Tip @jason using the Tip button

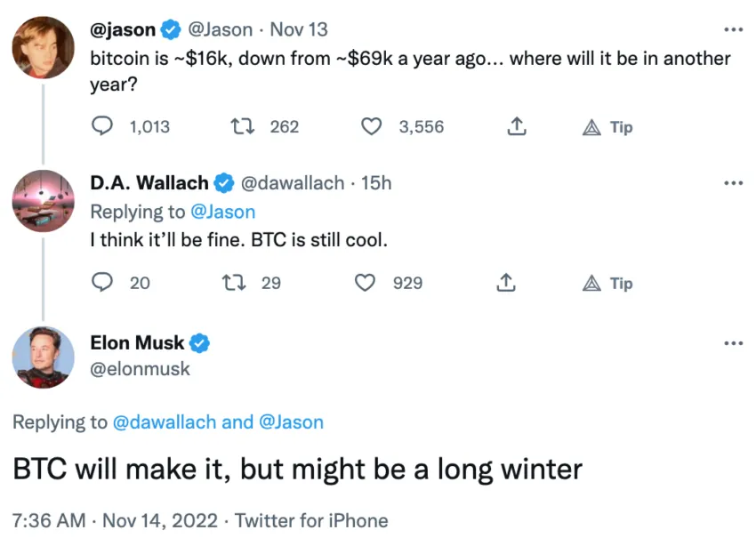tap(607, 127)
